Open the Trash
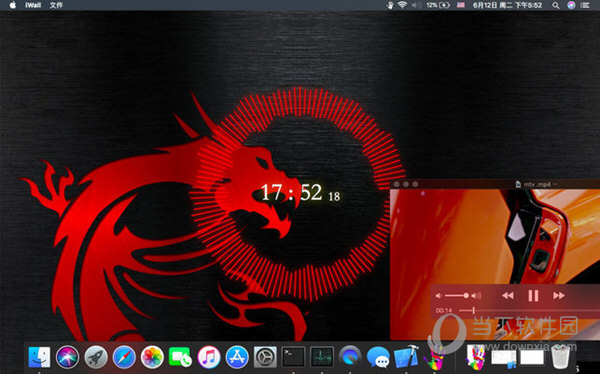 561,357
